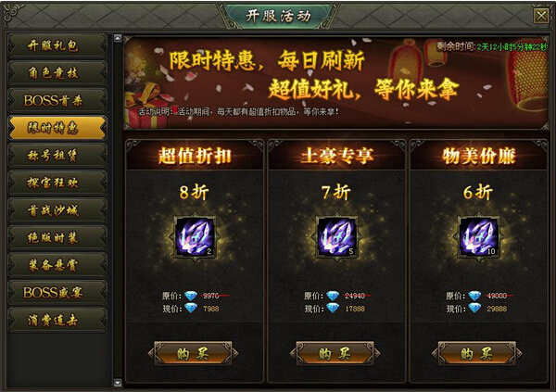Click the diamond icon beside 17888 price
556x392 pixels.
tap(333, 308)
